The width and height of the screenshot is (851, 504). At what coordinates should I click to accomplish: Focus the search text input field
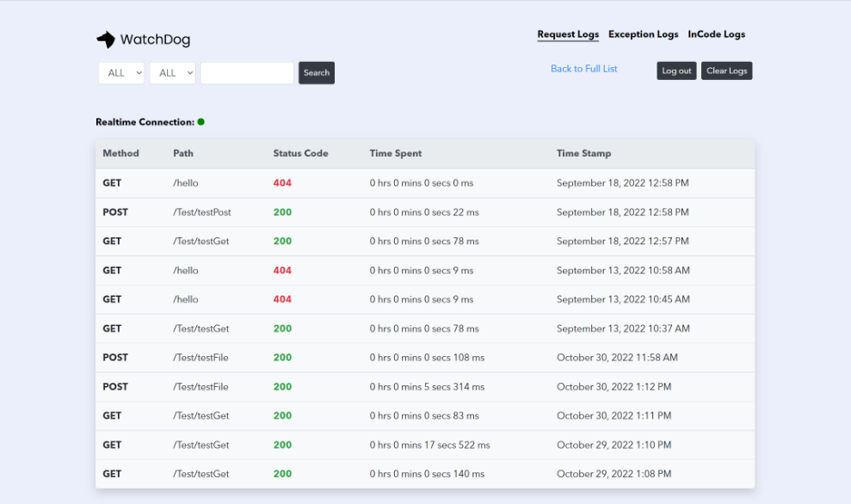(x=247, y=73)
